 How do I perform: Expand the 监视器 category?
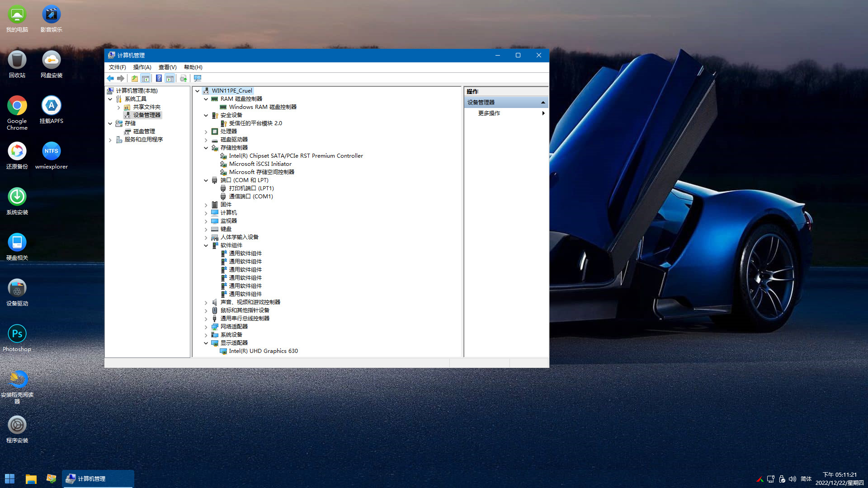(x=206, y=221)
